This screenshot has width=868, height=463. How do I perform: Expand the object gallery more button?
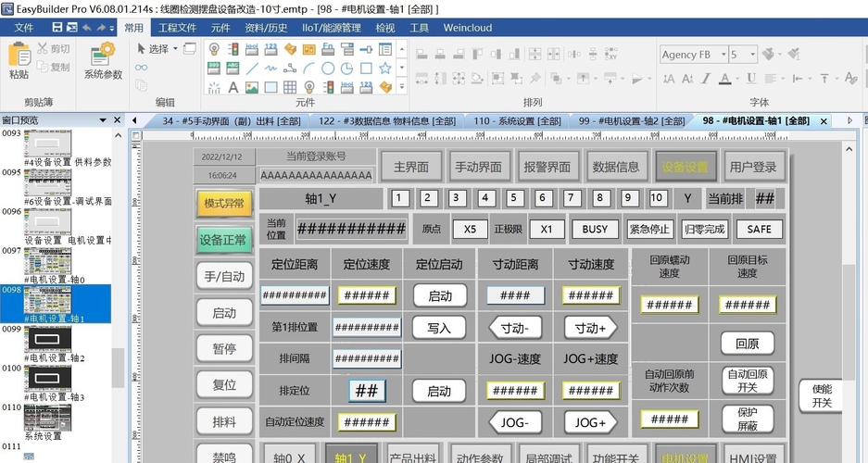coord(402,87)
